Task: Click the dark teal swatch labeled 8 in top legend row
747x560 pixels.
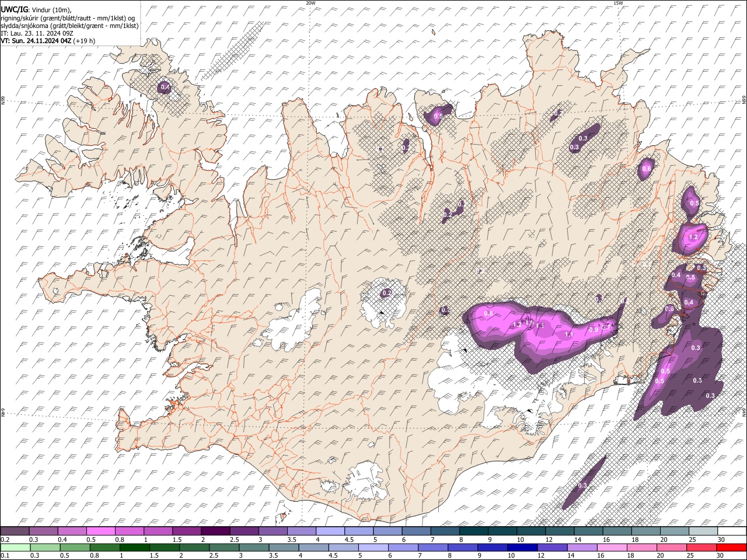Action: (x=474, y=531)
